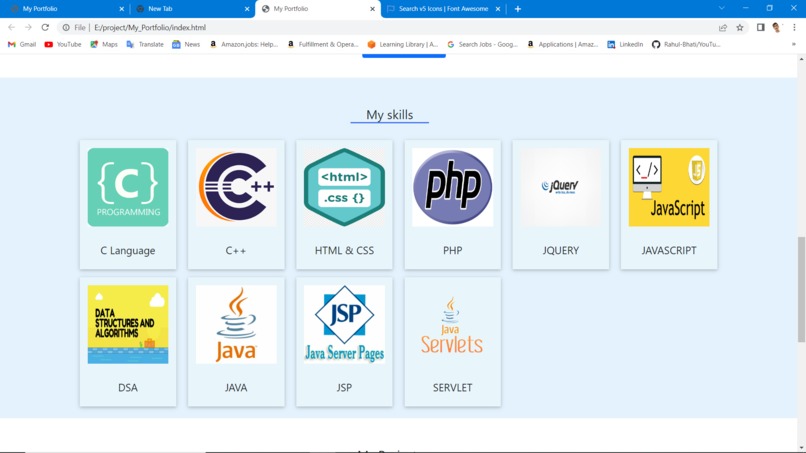The width and height of the screenshot is (806, 453).
Task: Open the Applications | Amaz... bookmark
Action: tap(562, 44)
